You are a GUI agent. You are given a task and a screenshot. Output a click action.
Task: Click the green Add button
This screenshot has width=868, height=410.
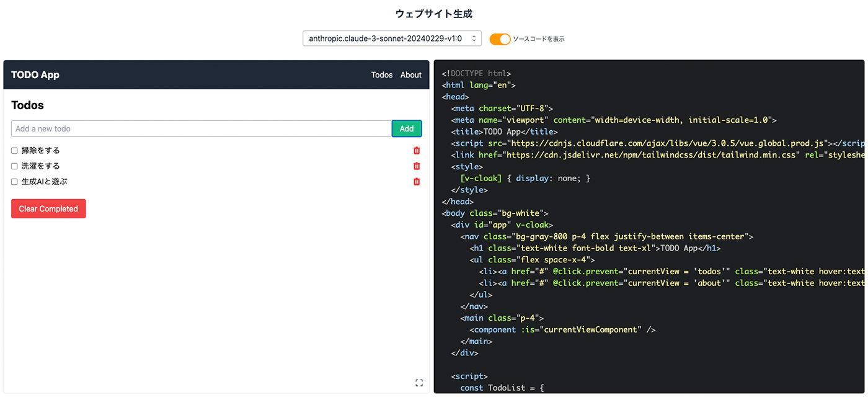[x=407, y=128]
